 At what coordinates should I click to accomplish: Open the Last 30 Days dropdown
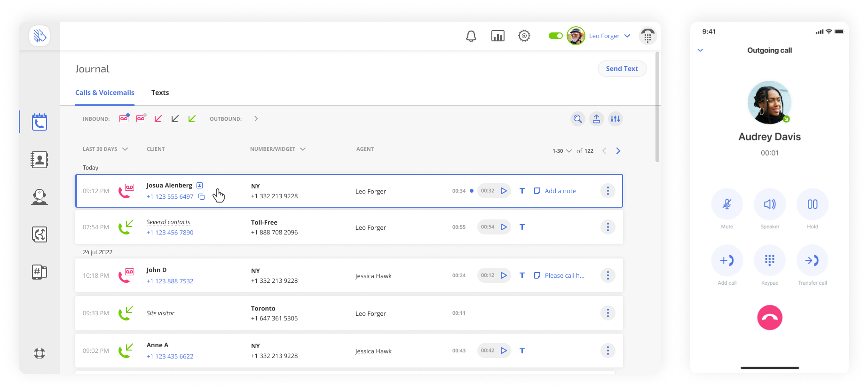(x=105, y=149)
